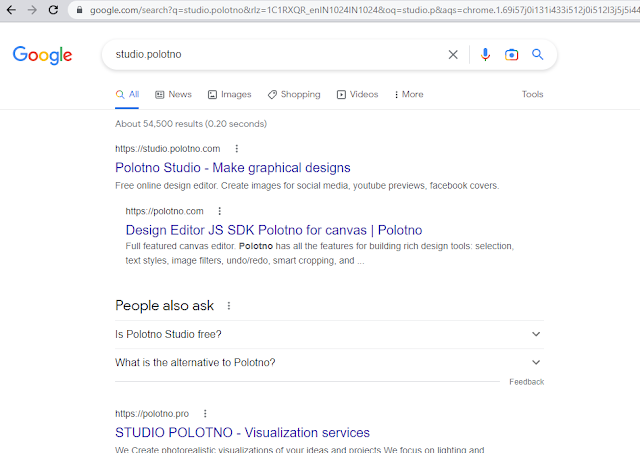Viewport: 640px width, 453px height.
Task: Click the Free online design editor snippet
Action: click(x=307, y=186)
